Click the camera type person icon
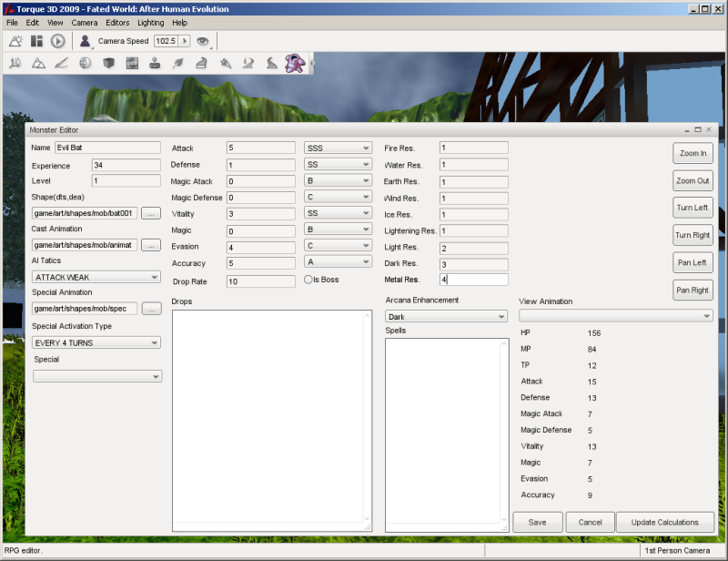 [x=85, y=41]
